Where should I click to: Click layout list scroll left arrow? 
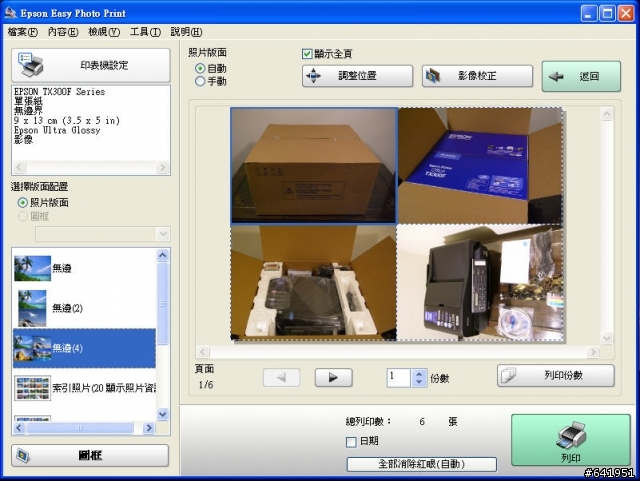[x=19, y=428]
